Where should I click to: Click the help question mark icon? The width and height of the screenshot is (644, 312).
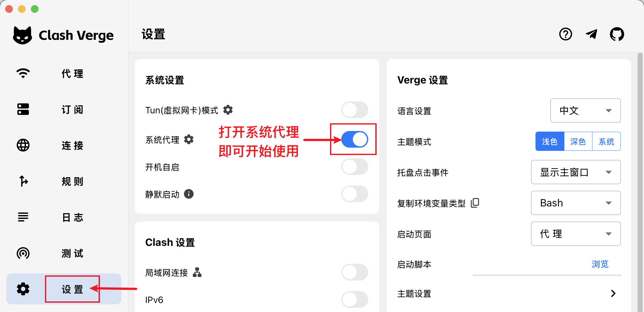coord(566,34)
